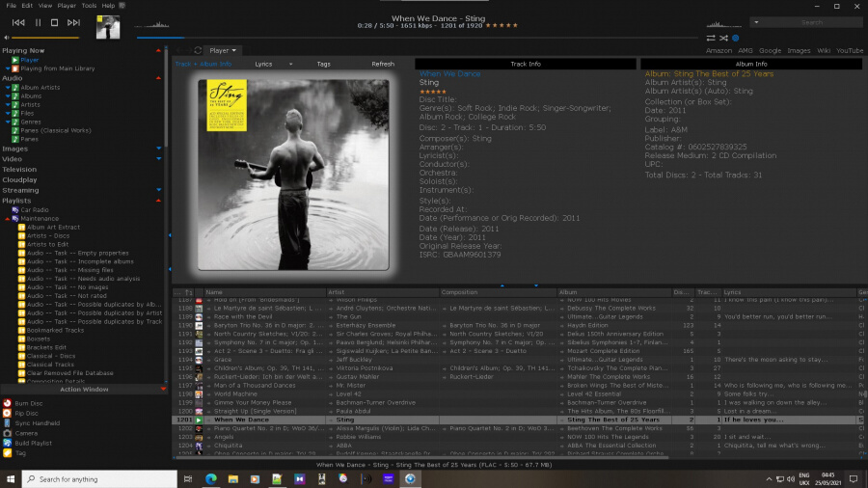
Task: Click the Windows taskbar search box
Action: [99, 479]
